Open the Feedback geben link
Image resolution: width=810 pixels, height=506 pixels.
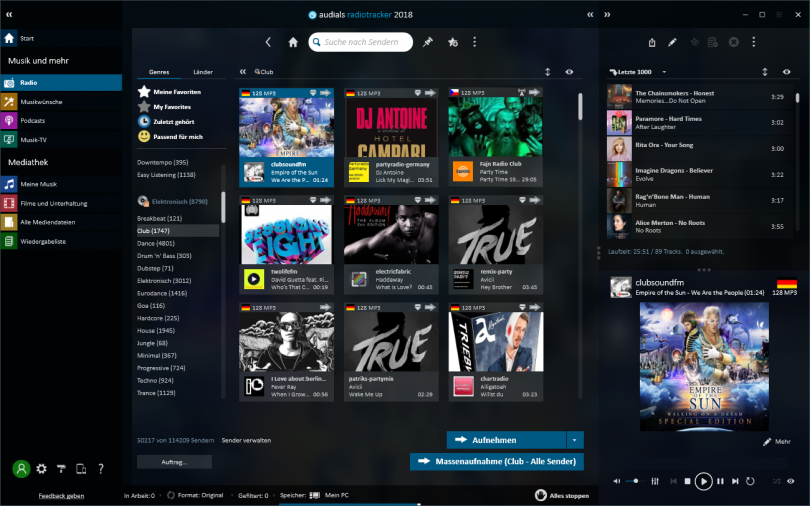click(61, 496)
